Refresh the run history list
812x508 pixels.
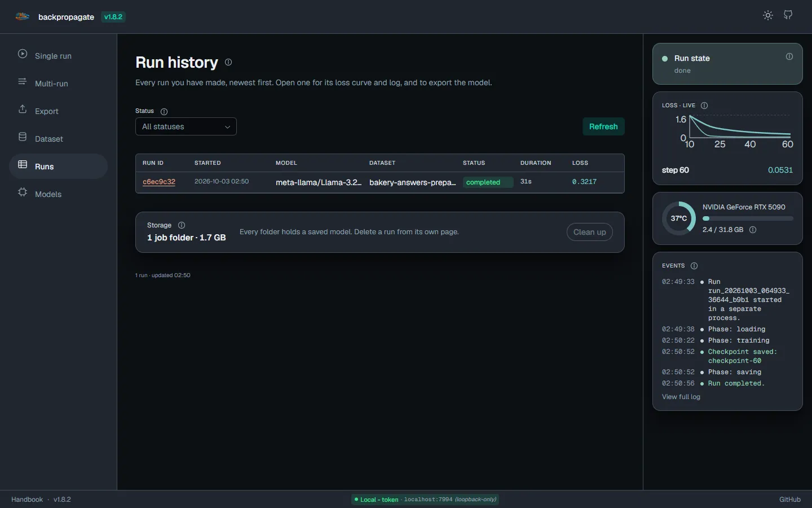point(603,126)
